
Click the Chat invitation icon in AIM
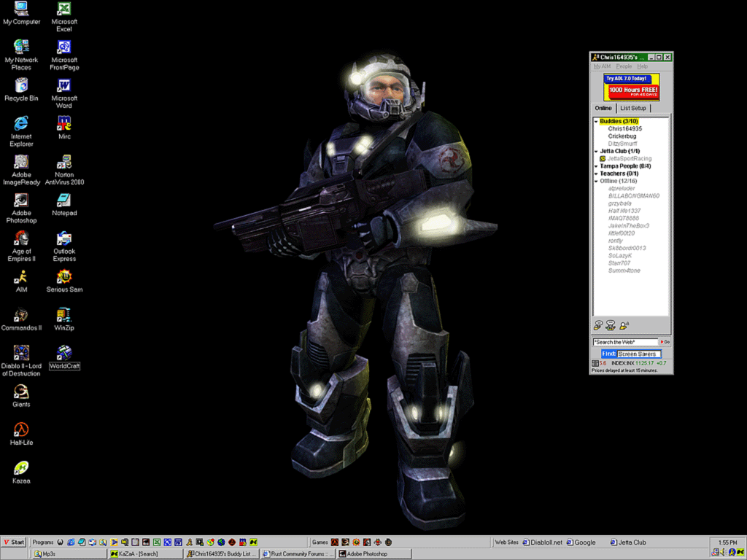(x=611, y=325)
